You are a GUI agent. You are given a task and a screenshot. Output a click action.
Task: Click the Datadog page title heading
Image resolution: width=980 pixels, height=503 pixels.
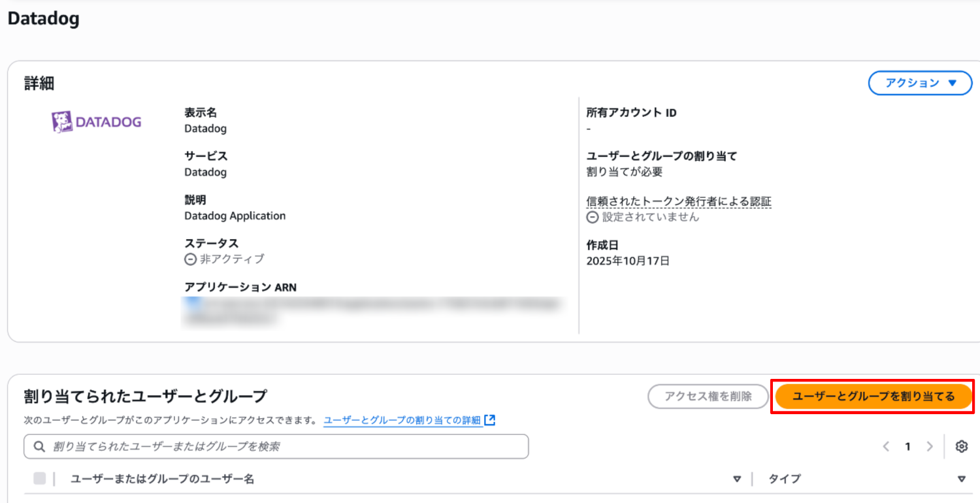[x=43, y=19]
